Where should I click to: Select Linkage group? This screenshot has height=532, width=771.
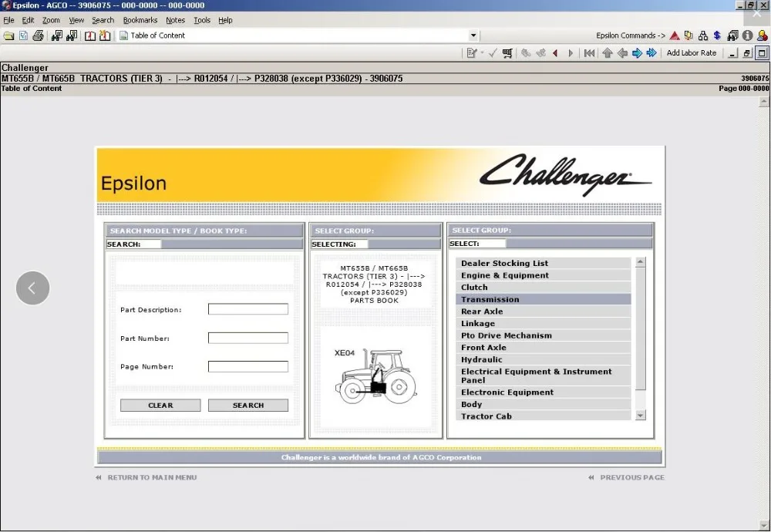(x=544, y=324)
